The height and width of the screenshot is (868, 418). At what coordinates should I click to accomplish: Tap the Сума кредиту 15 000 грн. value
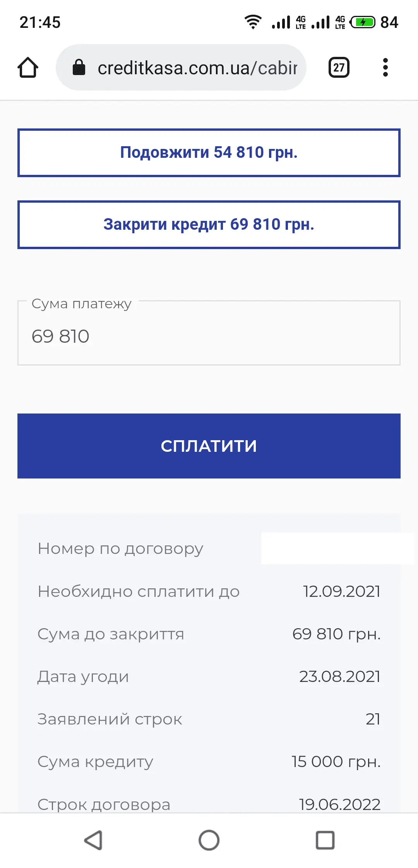(336, 762)
